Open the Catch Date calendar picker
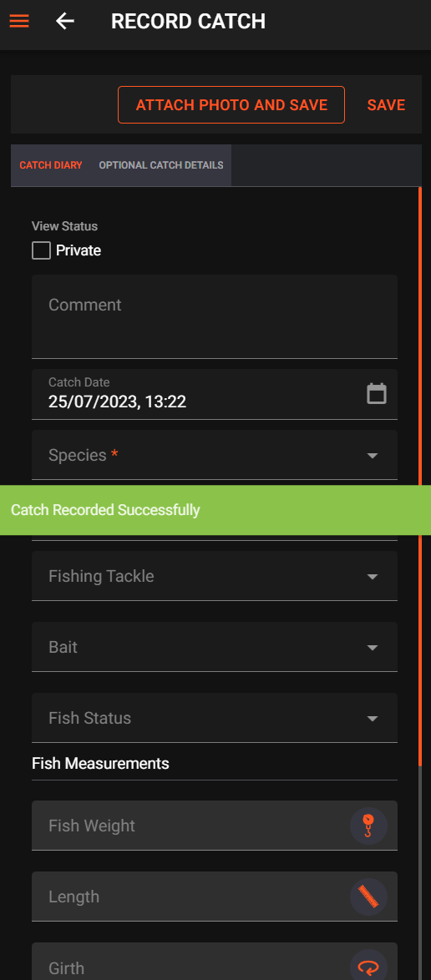Screen dimensions: 431x980 [377, 394]
